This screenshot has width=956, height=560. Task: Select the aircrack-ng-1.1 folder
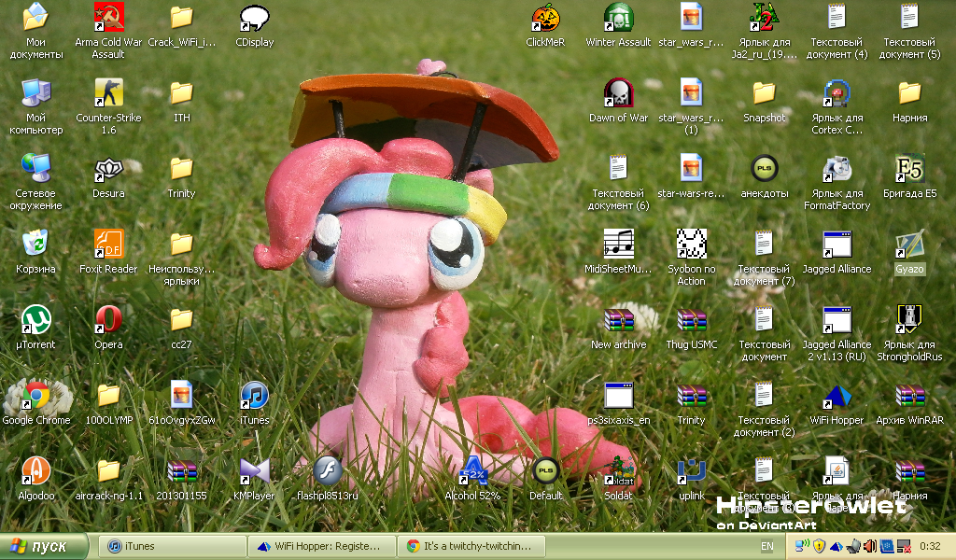point(108,470)
